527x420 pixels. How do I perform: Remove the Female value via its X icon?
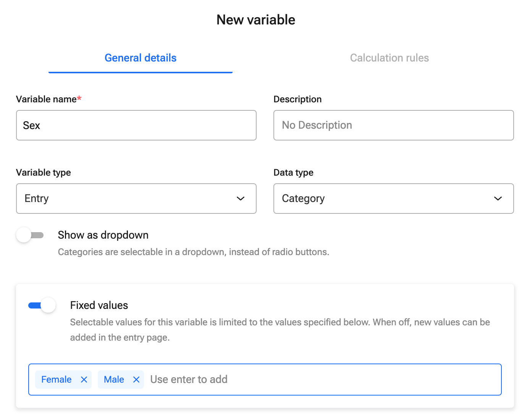pyautogui.click(x=84, y=379)
